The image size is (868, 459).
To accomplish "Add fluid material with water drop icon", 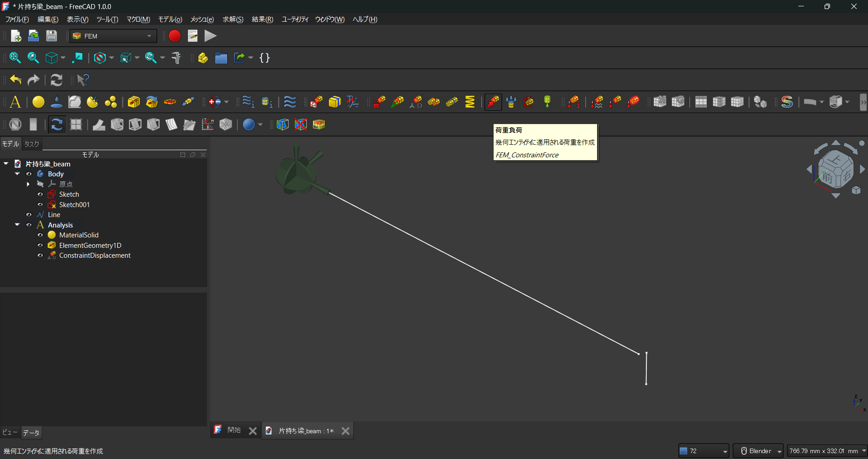I will pyautogui.click(x=57, y=102).
